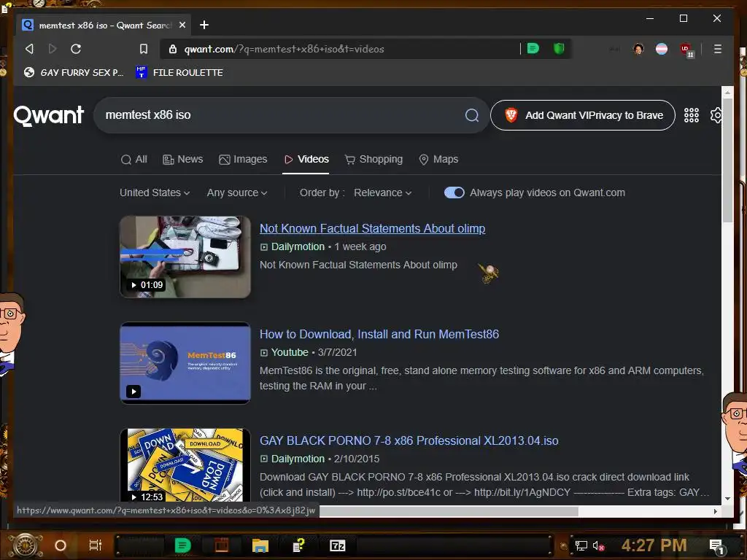Open the uBlock Origin extension icon
This screenshot has width=747, height=560.
point(686,49)
